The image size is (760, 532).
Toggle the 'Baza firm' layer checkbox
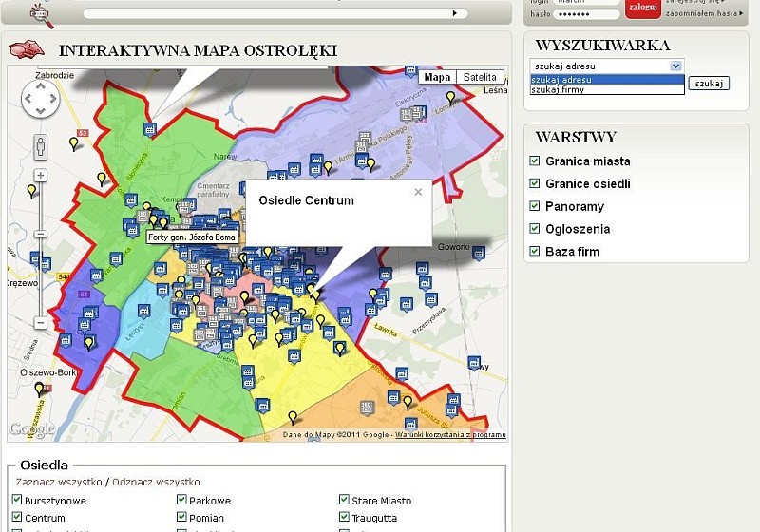point(535,251)
